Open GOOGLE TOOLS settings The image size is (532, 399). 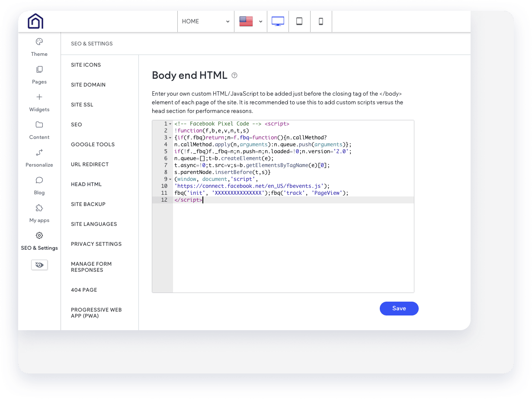[93, 145]
